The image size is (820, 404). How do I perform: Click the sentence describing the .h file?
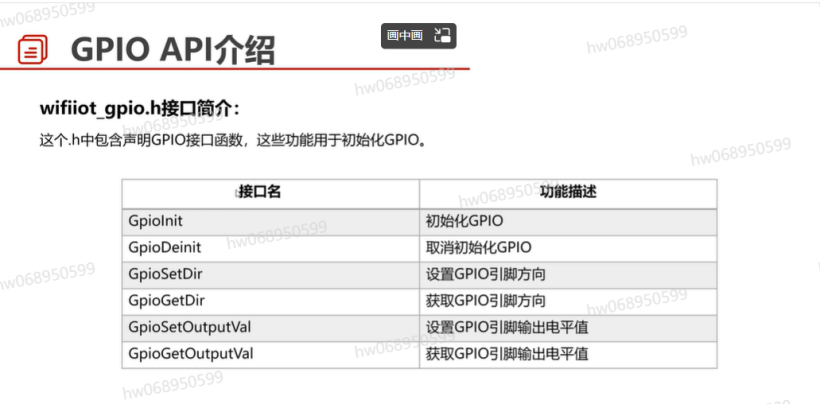[233, 140]
